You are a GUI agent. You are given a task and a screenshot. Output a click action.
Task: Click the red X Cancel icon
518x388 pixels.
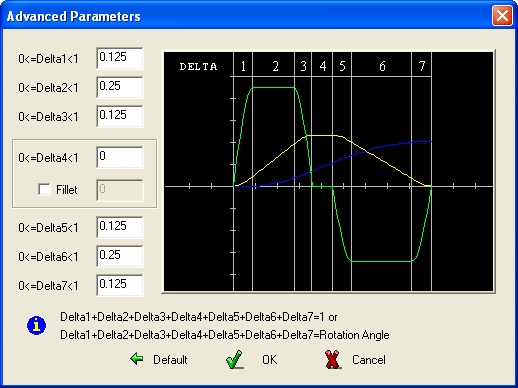click(333, 360)
